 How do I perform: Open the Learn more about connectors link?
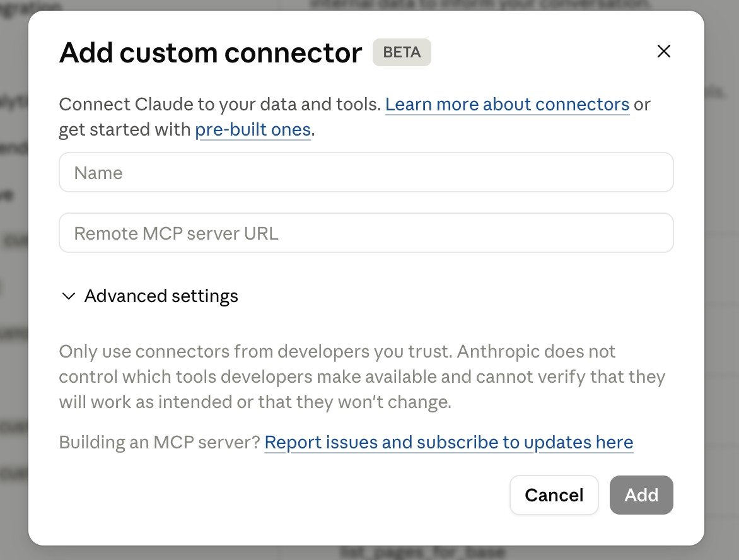507,104
